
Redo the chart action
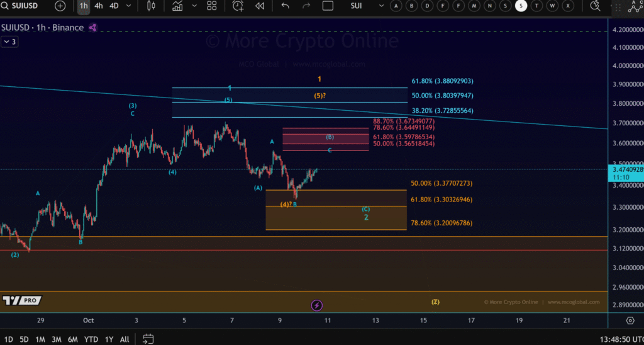[x=306, y=6]
